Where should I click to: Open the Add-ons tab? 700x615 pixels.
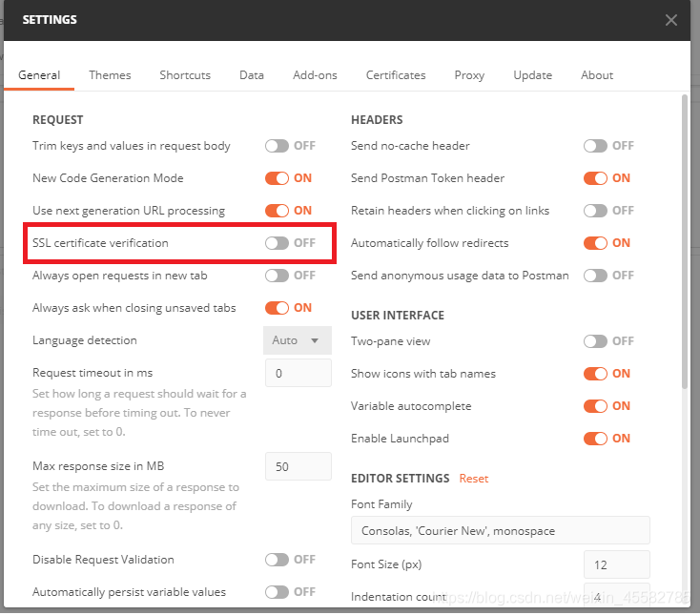tap(315, 75)
